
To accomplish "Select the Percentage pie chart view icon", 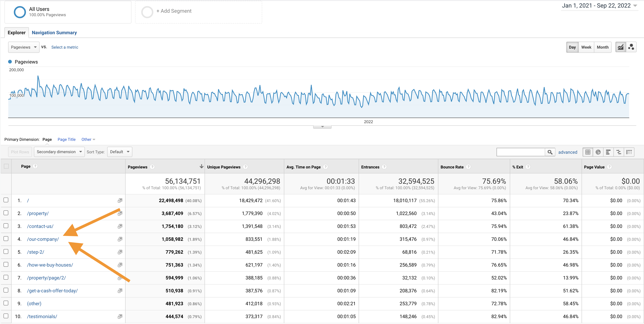I will tap(598, 152).
